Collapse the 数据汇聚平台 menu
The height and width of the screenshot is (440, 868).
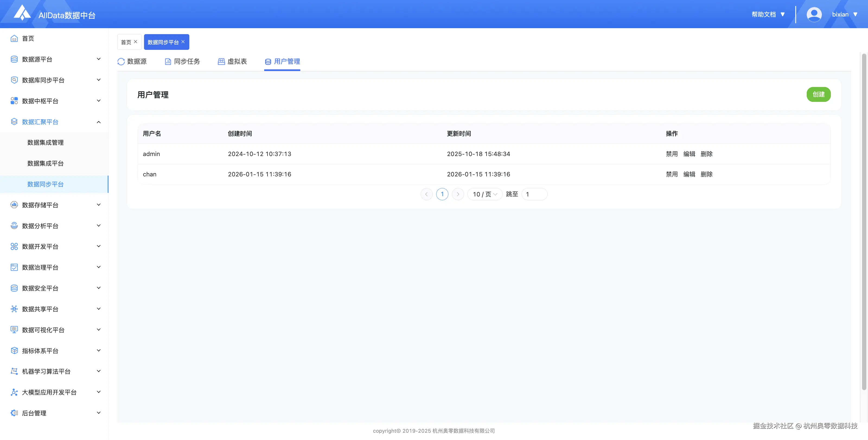[x=98, y=122]
